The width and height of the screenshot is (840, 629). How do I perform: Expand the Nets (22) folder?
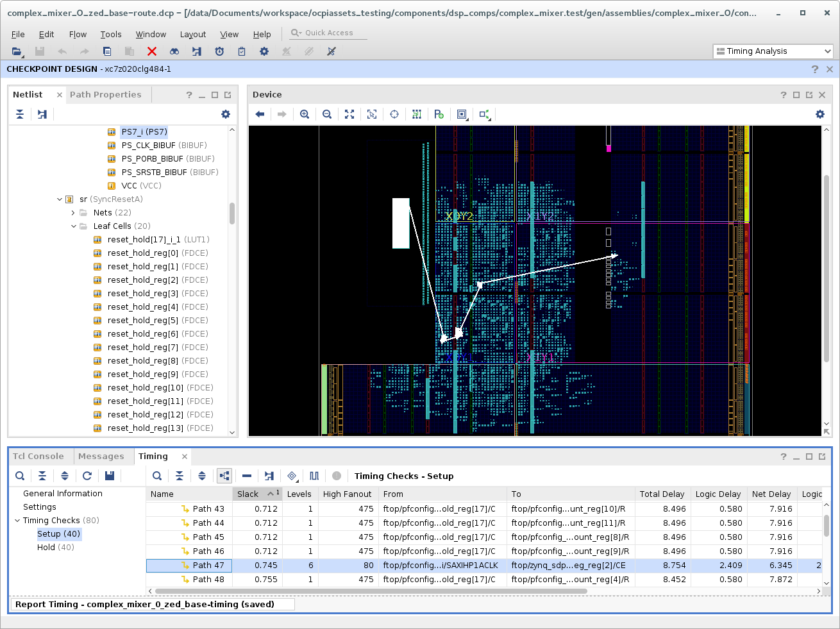(73, 213)
